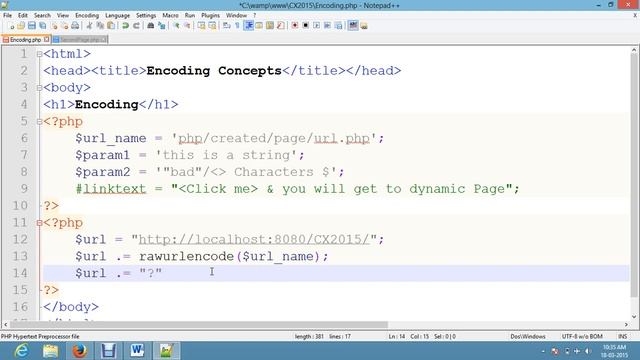Click the Close All documents icon
The width and height of the screenshot is (640, 360).
65,26
